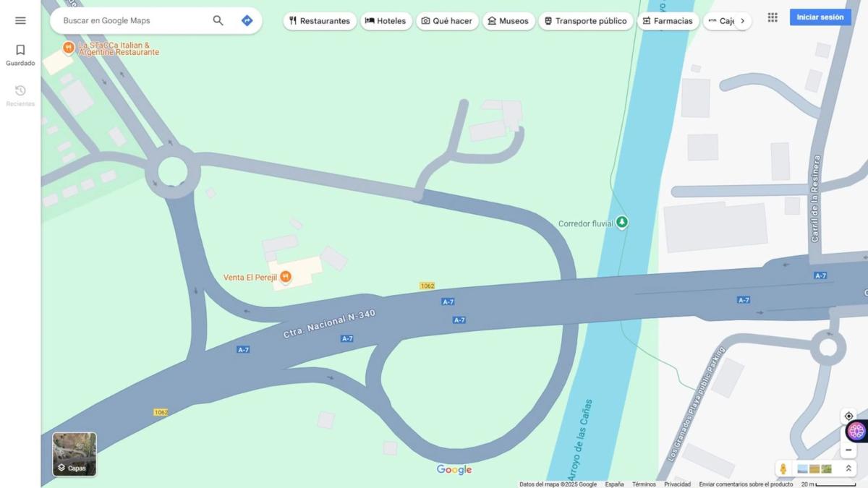Click the Corredor fluvial park marker
Viewport: 868px width, 488px height.
621,223
